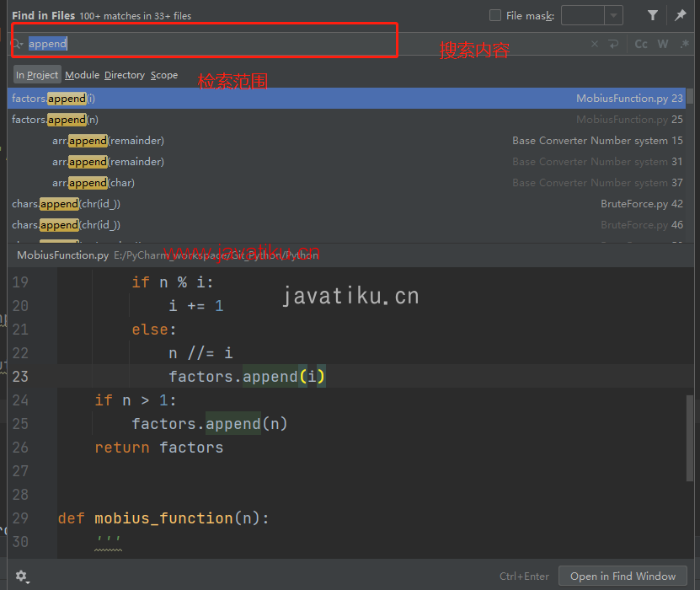Switch to Scope search tab

[164, 75]
